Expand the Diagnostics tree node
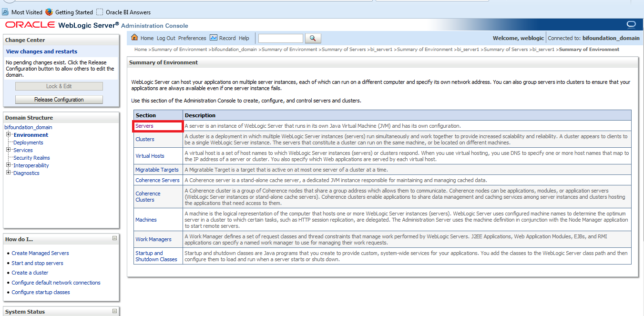The image size is (644, 316). coord(9,173)
